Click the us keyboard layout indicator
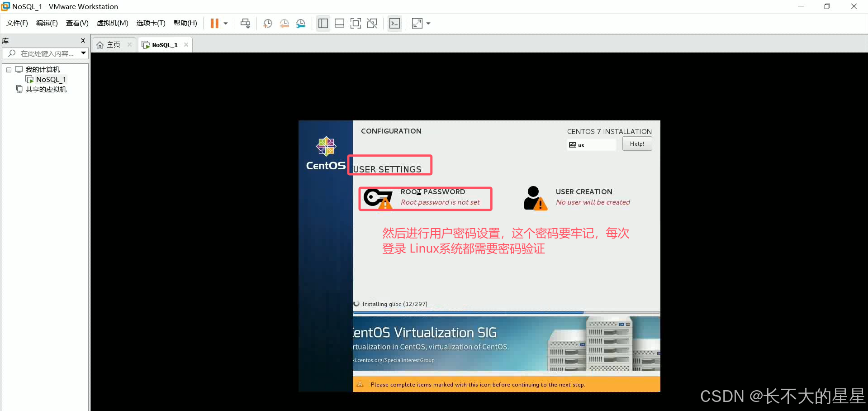Image resolution: width=868 pixels, height=411 pixels. [x=591, y=145]
